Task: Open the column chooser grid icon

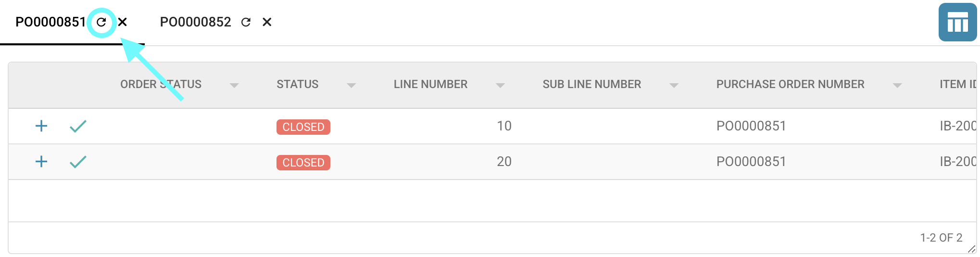Action: (957, 22)
